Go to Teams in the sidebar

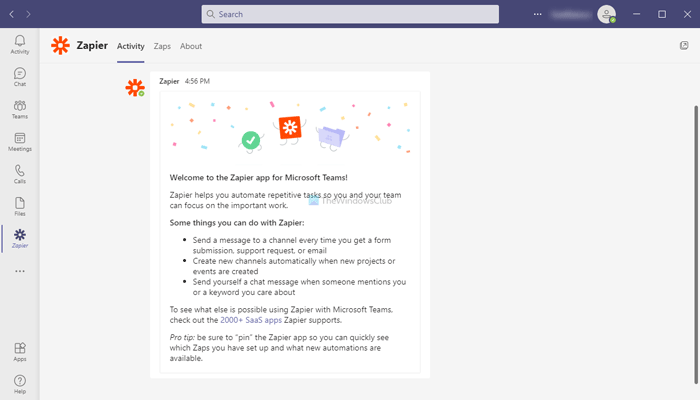tap(20, 109)
